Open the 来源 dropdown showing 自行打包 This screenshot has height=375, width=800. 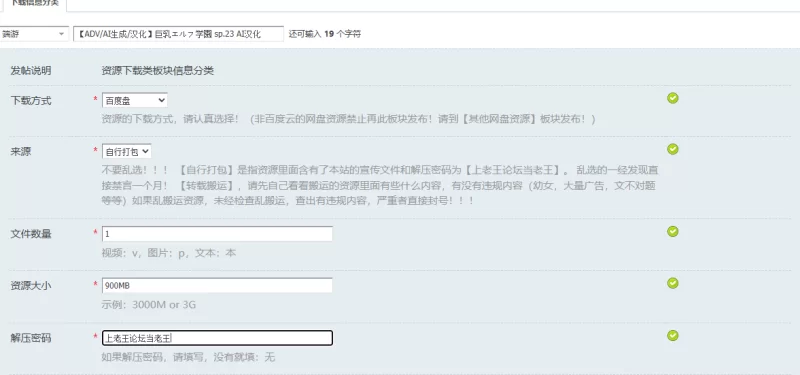[x=127, y=152]
